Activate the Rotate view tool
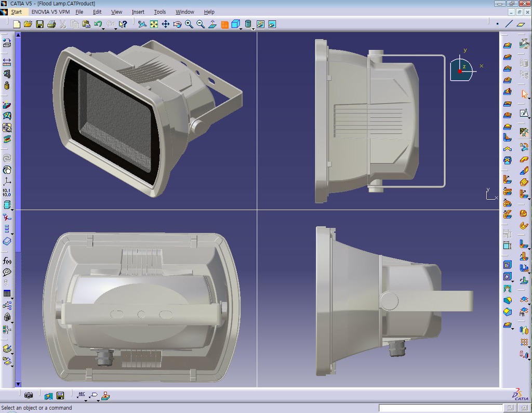Viewport: 532px width, 413px height. tap(177, 24)
